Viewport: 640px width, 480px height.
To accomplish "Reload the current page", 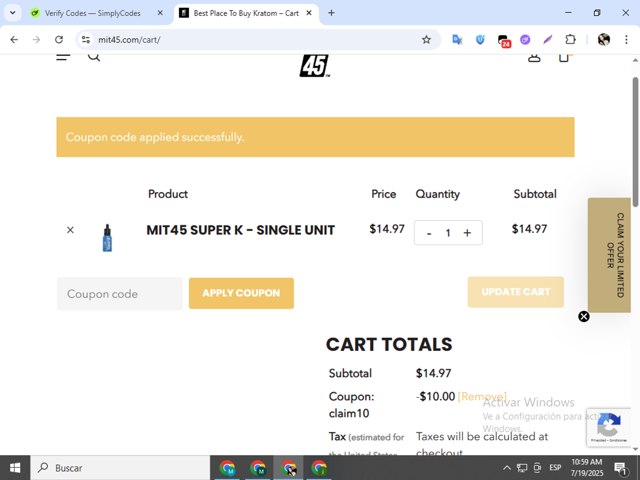I will 59,40.
